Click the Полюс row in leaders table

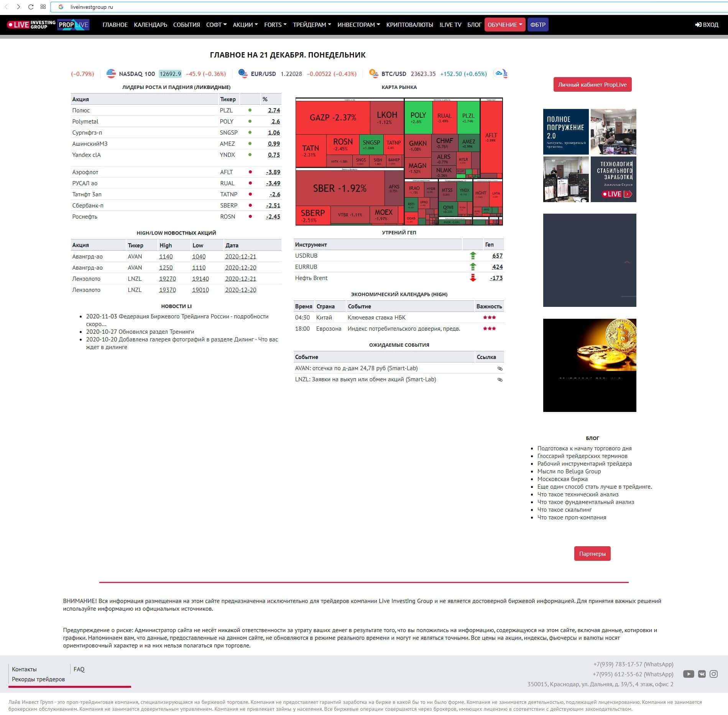click(x=176, y=110)
